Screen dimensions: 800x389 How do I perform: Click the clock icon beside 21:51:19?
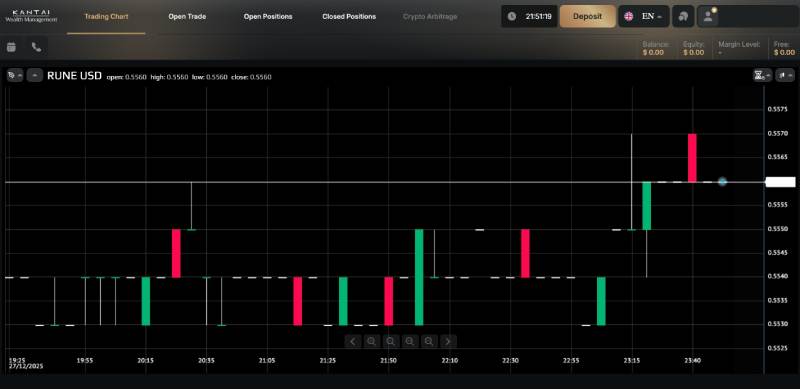[x=512, y=16]
